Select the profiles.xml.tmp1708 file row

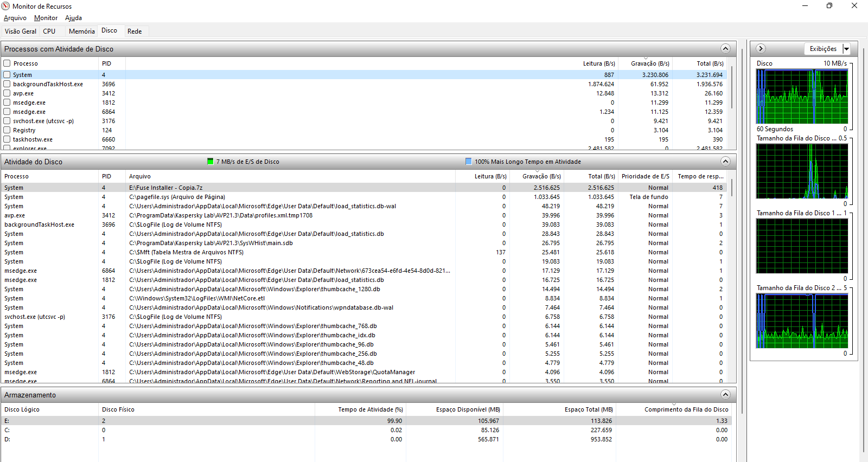(x=363, y=215)
